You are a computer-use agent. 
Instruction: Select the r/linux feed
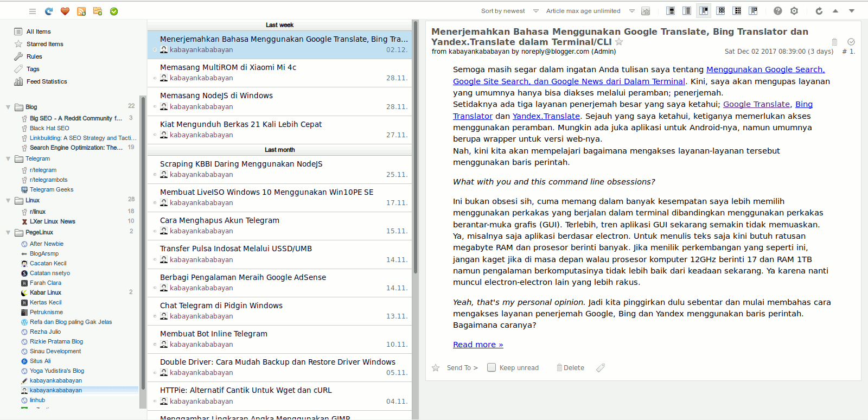(x=38, y=212)
